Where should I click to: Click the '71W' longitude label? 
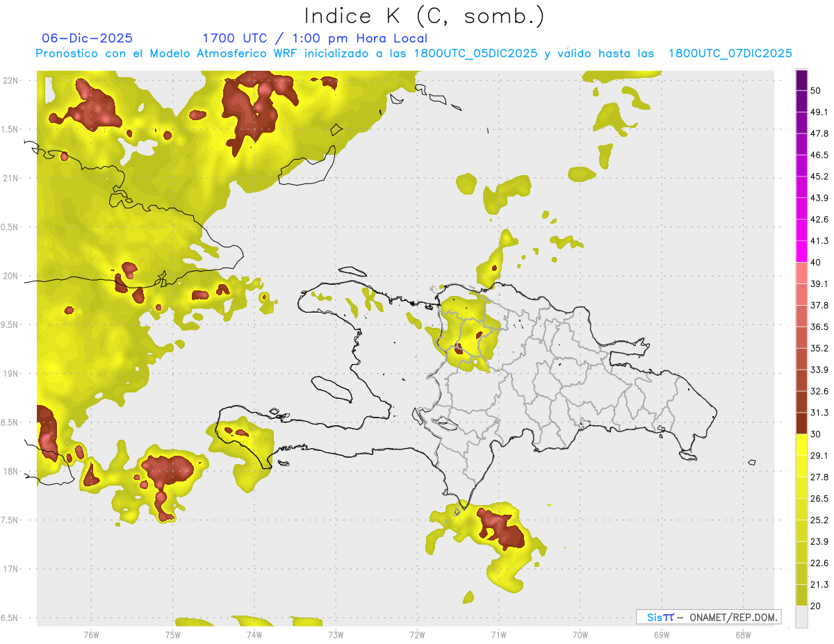498,634
